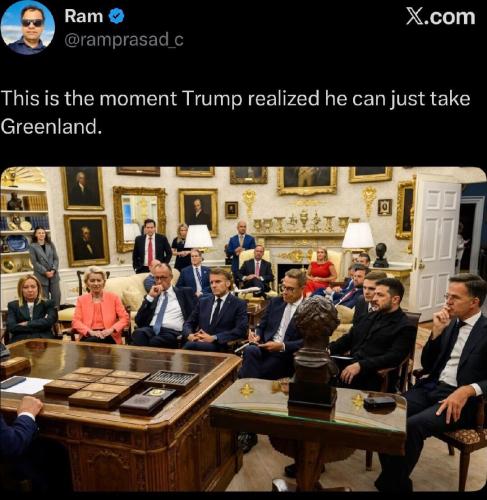Click the gold ornaments on the fireplace mantel
Viewport: 487px width, 500px height.
coord(305,221)
